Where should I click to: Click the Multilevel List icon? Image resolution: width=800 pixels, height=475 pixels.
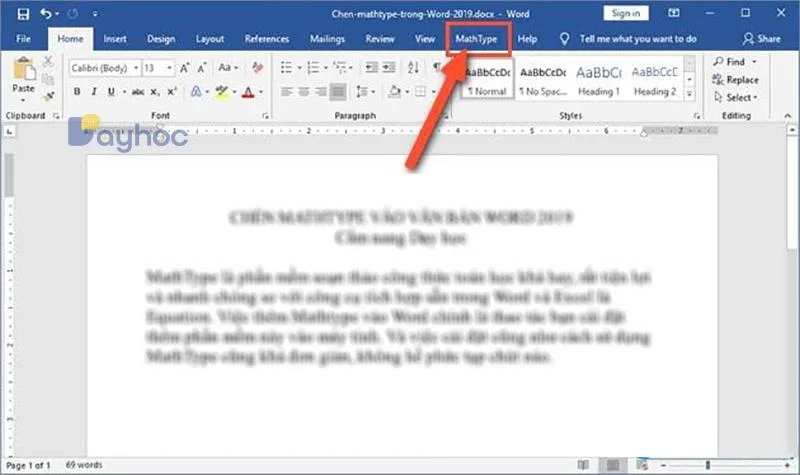pyautogui.click(x=339, y=67)
